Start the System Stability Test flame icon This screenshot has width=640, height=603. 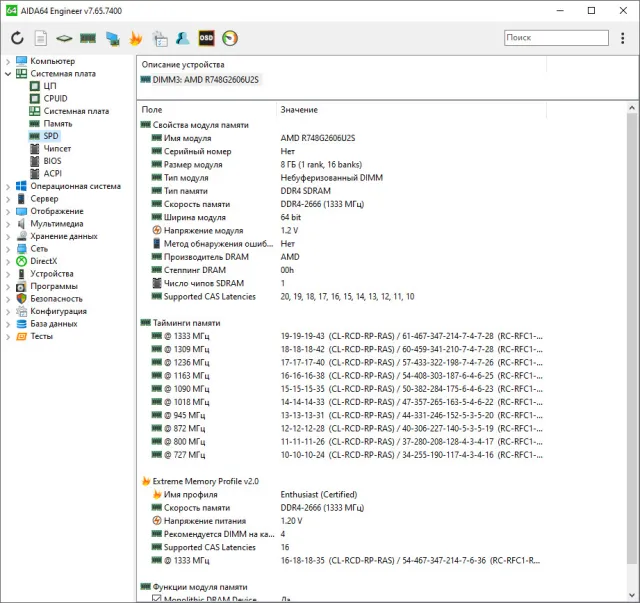tap(136, 38)
